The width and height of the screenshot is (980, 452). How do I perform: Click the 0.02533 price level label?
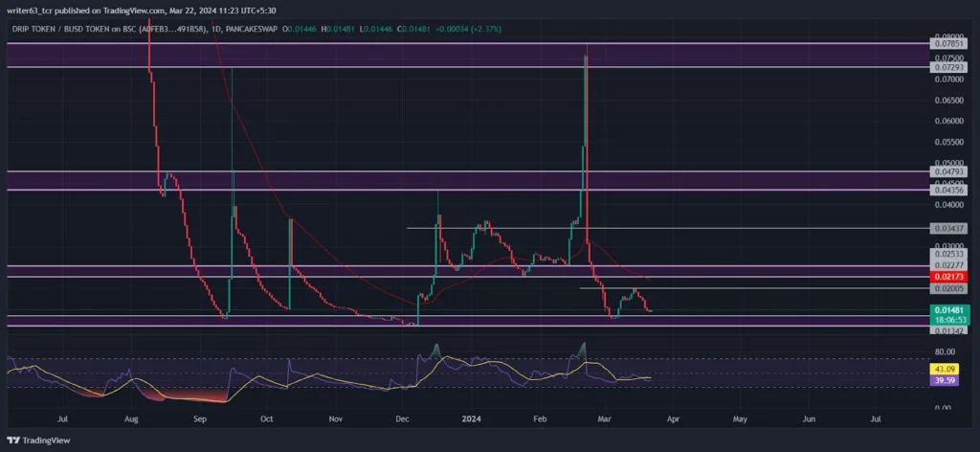[948, 255]
